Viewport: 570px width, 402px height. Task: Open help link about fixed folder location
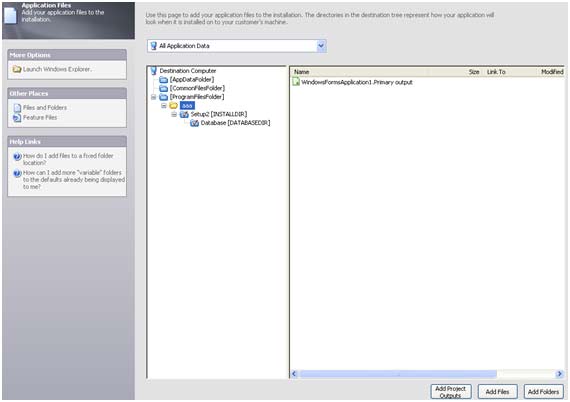coord(68,159)
